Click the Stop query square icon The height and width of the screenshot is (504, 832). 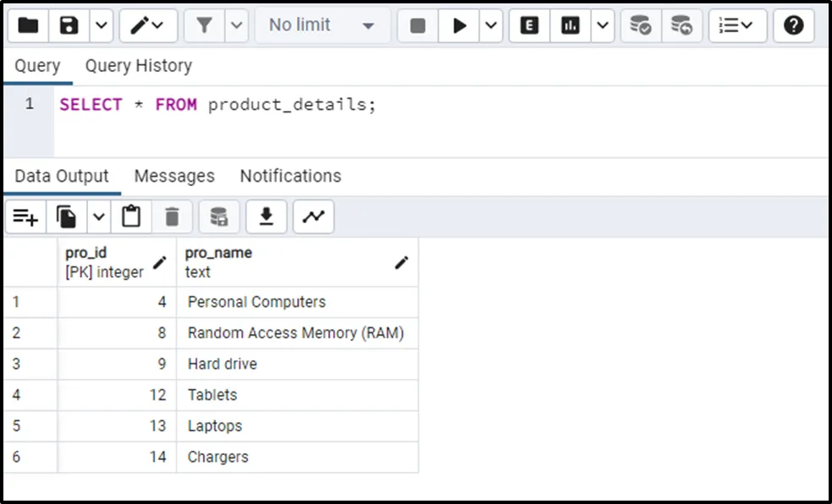coord(417,26)
